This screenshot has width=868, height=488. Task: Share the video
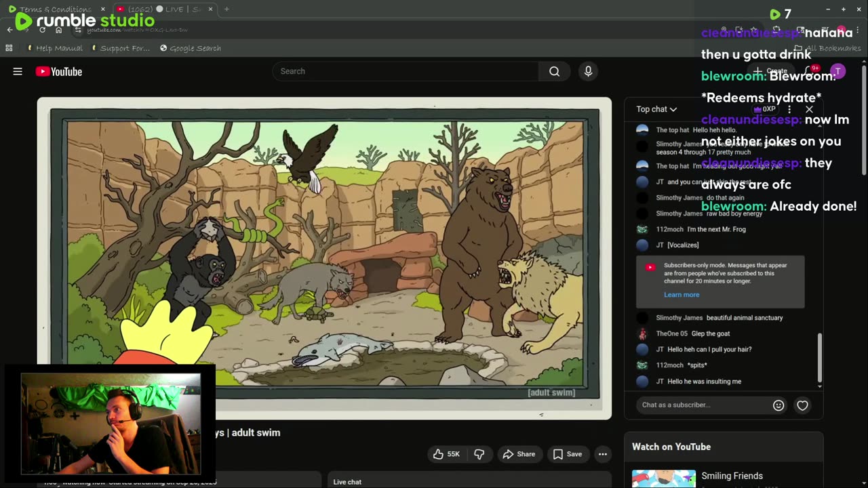click(x=519, y=454)
